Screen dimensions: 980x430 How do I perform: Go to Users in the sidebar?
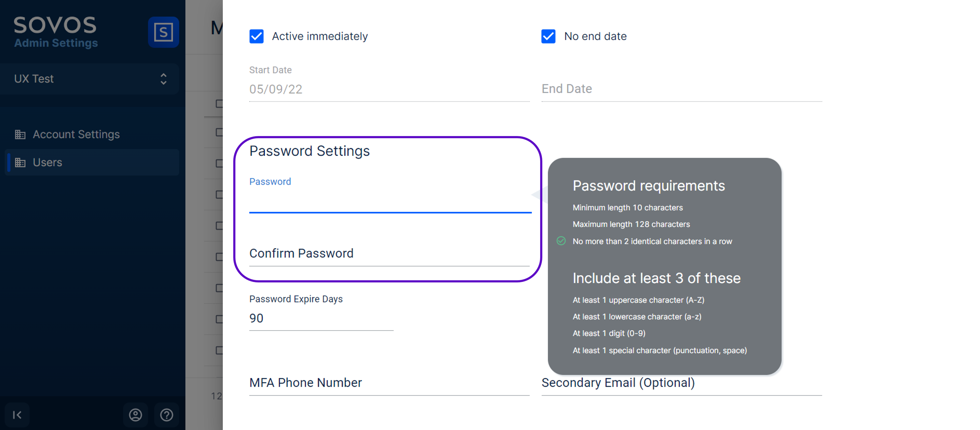coord(47,162)
